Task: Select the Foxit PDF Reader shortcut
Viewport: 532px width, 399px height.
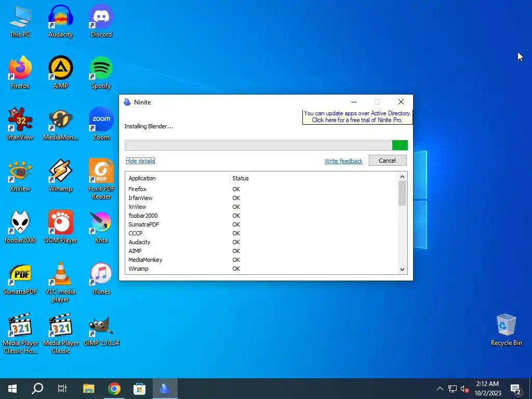Action: (x=101, y=179)
